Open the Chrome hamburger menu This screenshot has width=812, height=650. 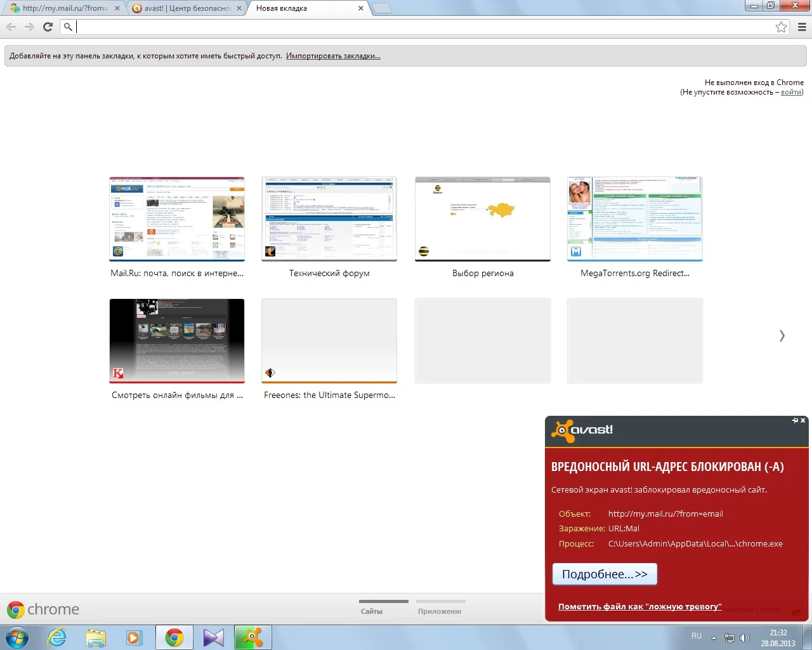(802, 27)
